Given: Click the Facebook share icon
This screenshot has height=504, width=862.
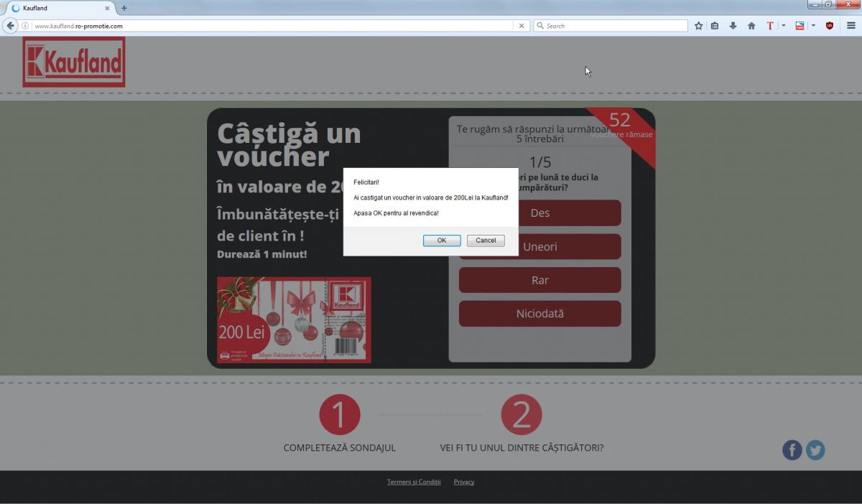Looking at the screenshot, I should (x=792, y=450).
